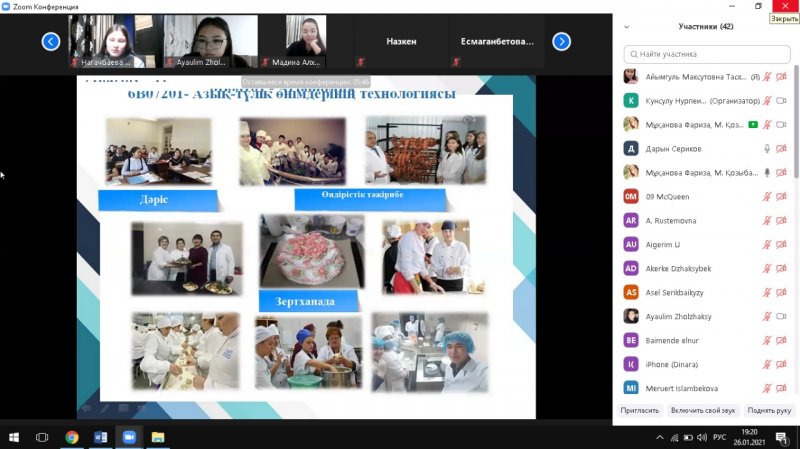Select participant Asel Serikbaikyzy in list
Image resolution: width=800 pixels, height=449 pixels.
point(707,292)
